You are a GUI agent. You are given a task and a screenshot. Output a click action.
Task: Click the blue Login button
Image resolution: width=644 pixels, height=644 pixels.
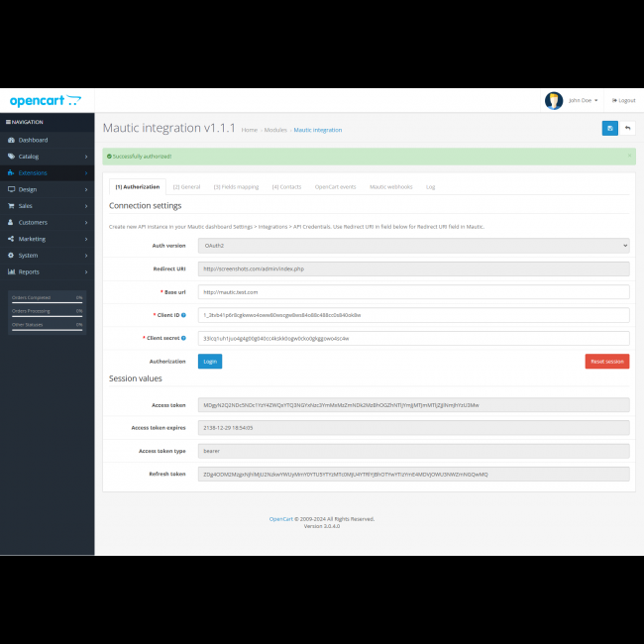pos(210,362)
